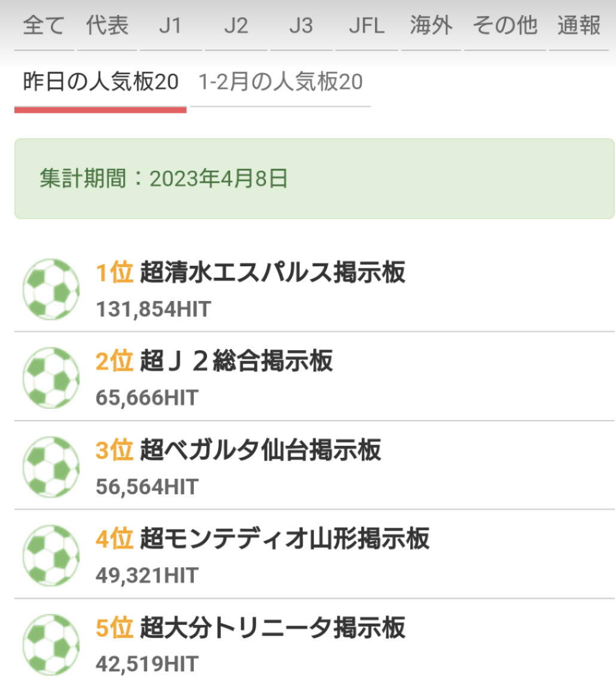
Task: Click the soccer ball icon beside 4位 entry
Action: 51,555
